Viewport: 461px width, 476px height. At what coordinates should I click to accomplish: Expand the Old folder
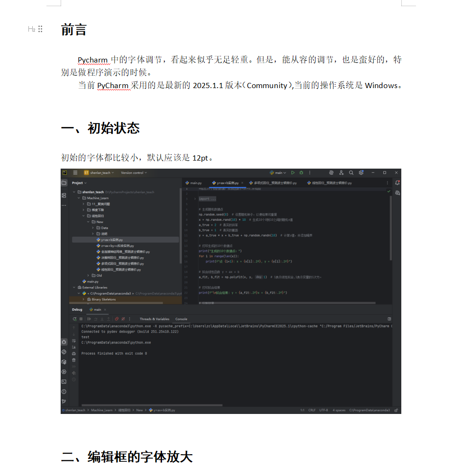(89, 275)
